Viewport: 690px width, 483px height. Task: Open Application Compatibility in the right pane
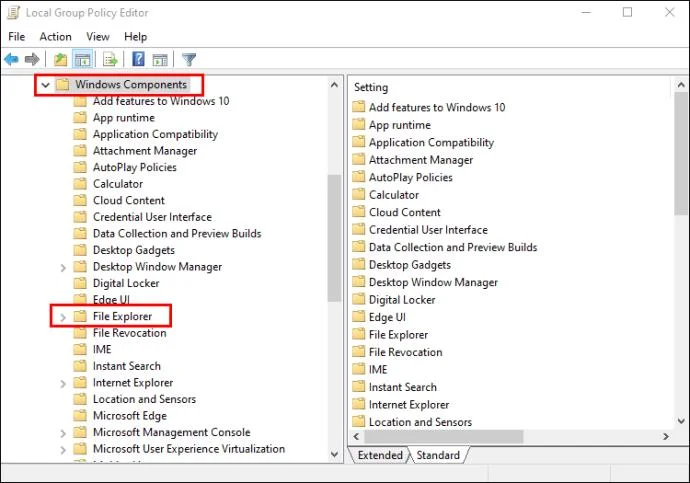point(431,143)
